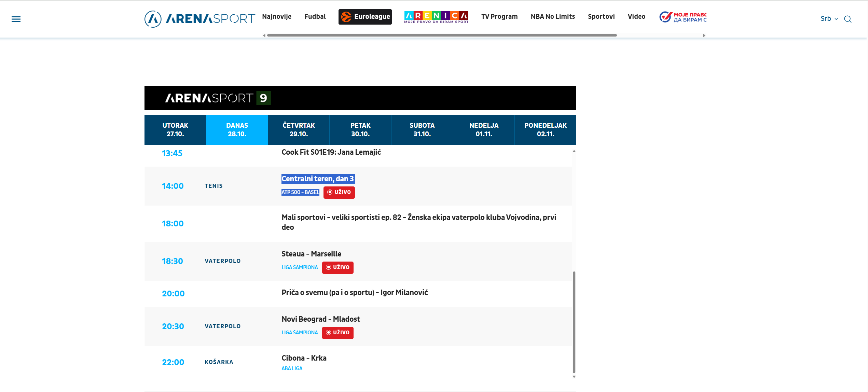The height and width of the screenshot is (392, 868).
Task: Click the right arrow of the nav scrollbar
Action: [x=704, y=36]
